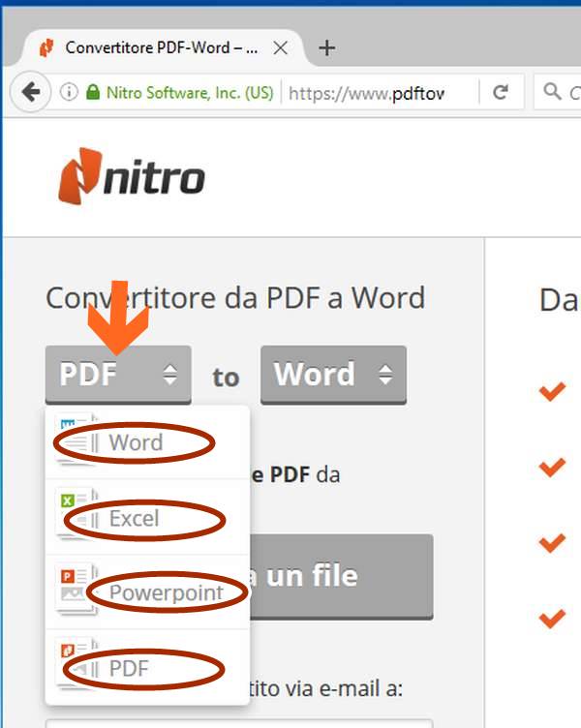Click the Nitro logo
The height and width of the screenshot is (728, 581).
point(132,176)
